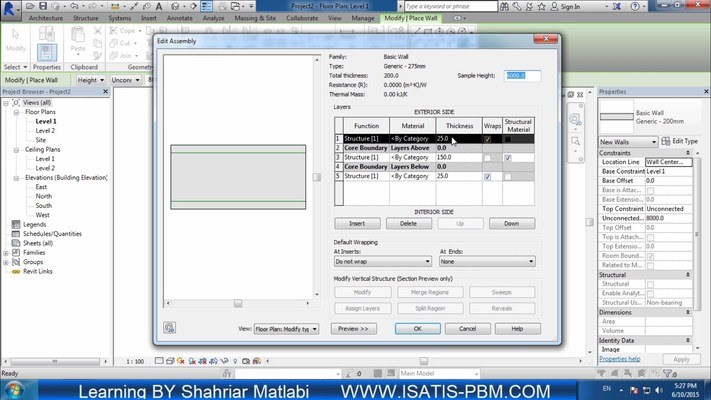Toggle Structural Material checkbox for row 3
711x400 pixels.
pos(508,158)
